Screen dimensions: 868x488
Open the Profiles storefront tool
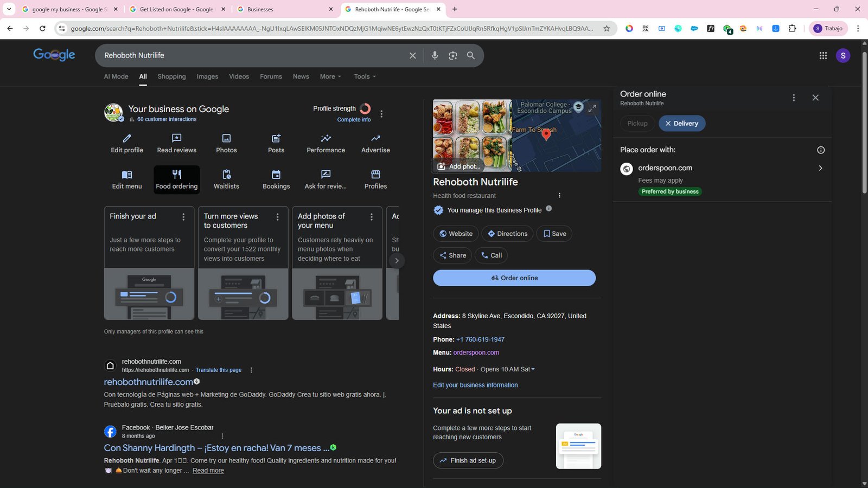375,179
